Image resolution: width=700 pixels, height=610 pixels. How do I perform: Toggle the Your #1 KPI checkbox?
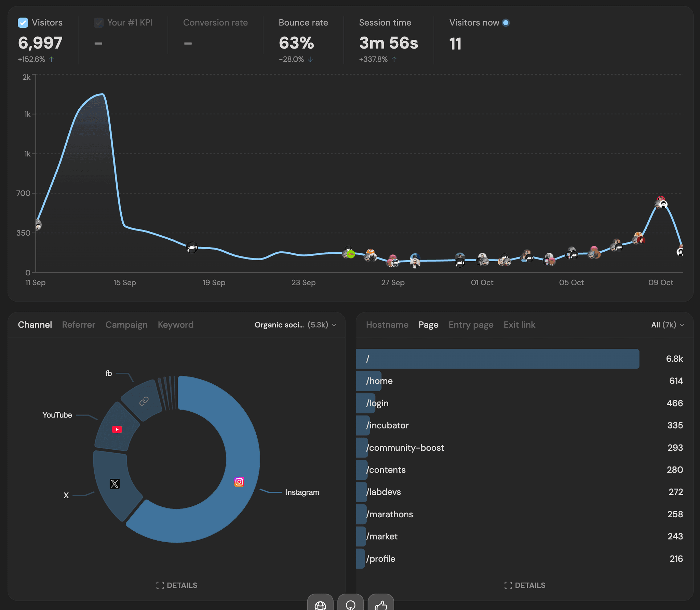(98, 23)
